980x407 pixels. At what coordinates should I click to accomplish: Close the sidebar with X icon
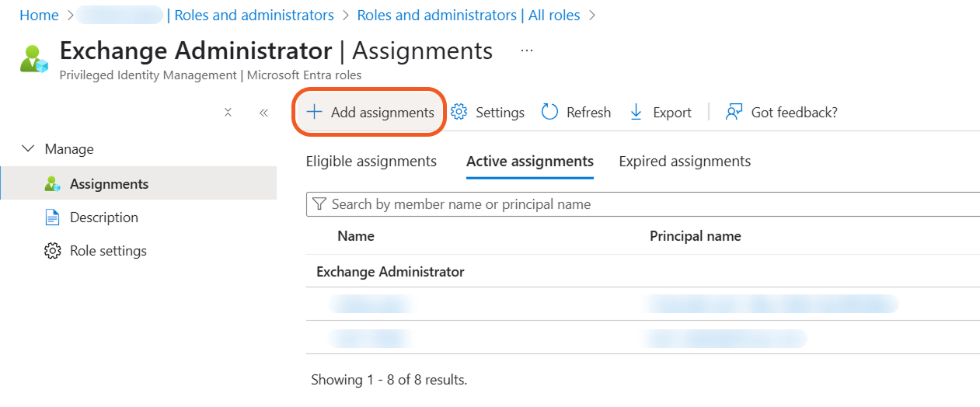[x=228, y=112]
